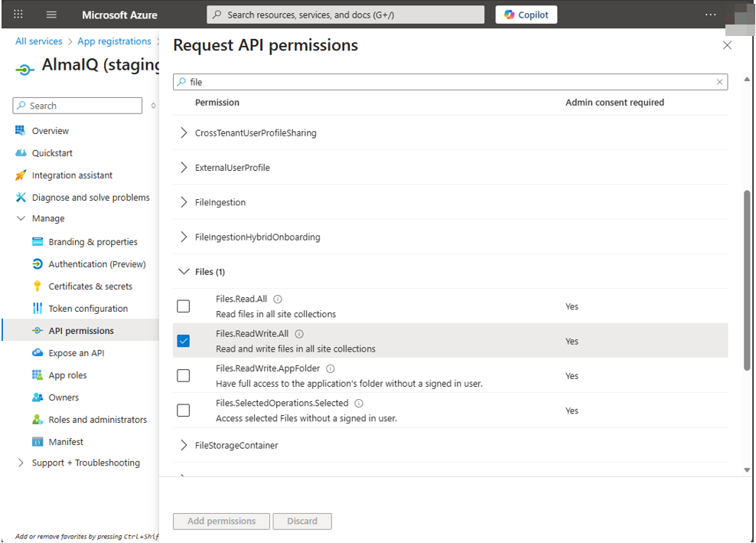The width and height of the screenshot is (756, 543).
Task: Click the Add permissions button
Action: pyautogui.click(x=221, y=521)
